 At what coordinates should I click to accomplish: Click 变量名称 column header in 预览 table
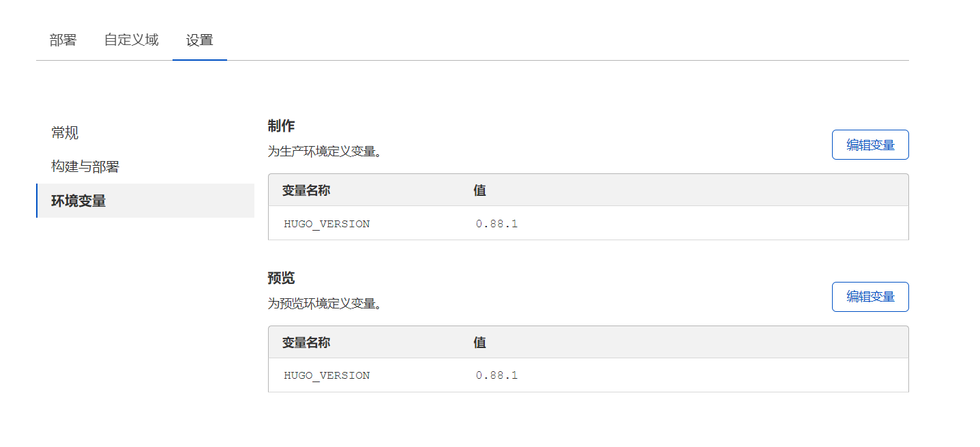306,343
